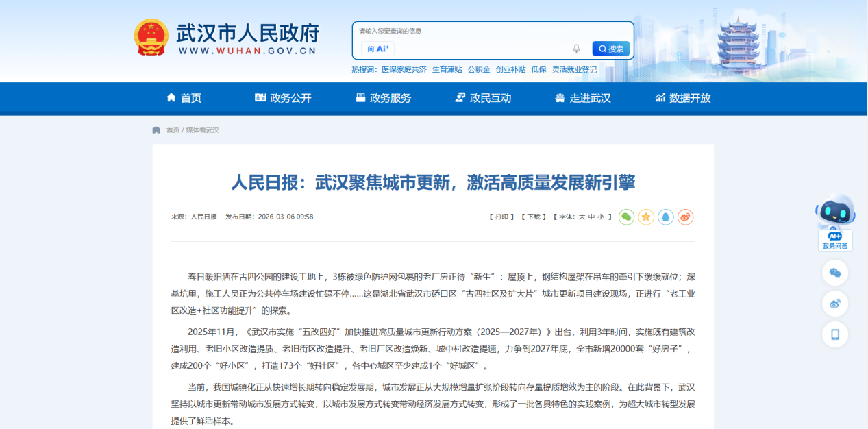Share article via green WeChat icon
868x429 pixels.
pos(626,217)
